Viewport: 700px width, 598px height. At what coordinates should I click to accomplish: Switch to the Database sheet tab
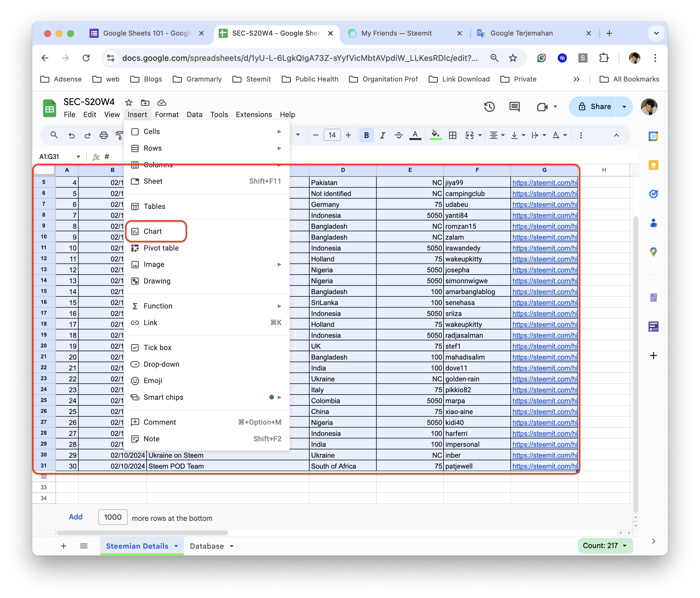[x=207, y=546]
